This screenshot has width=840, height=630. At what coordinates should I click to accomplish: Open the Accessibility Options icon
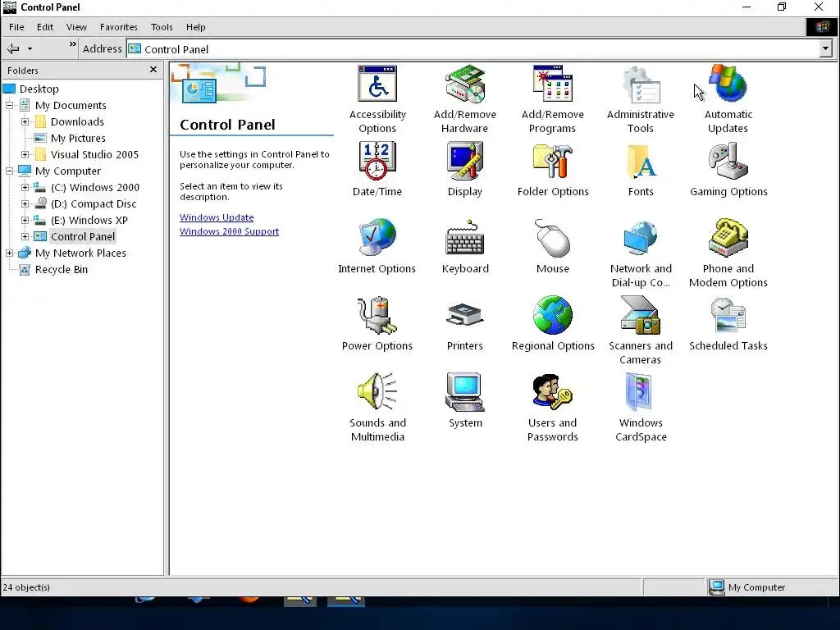pos(377,84)
